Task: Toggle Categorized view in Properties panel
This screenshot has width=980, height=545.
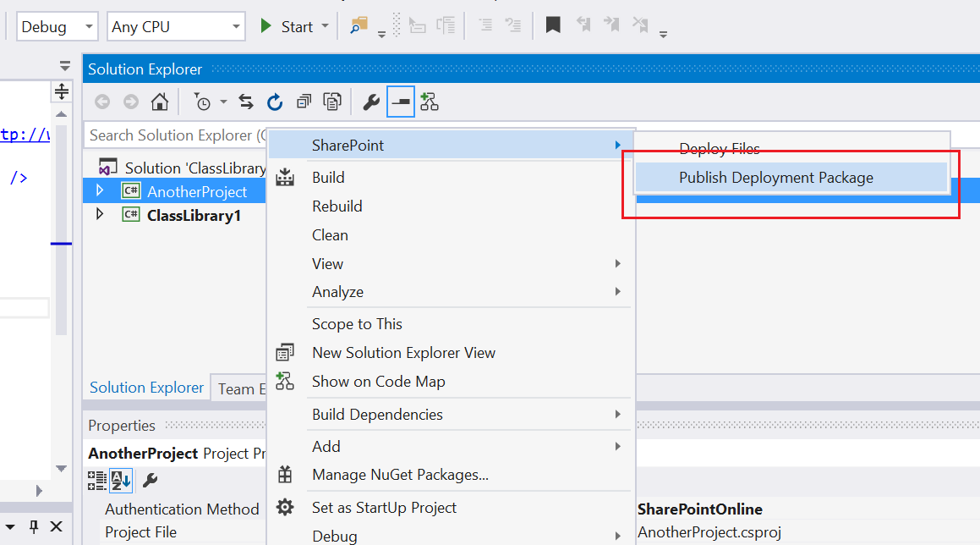Action: [x=97, y=481]
